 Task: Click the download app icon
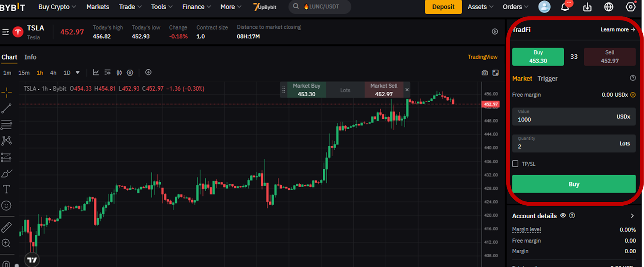(x=587, y=7)
